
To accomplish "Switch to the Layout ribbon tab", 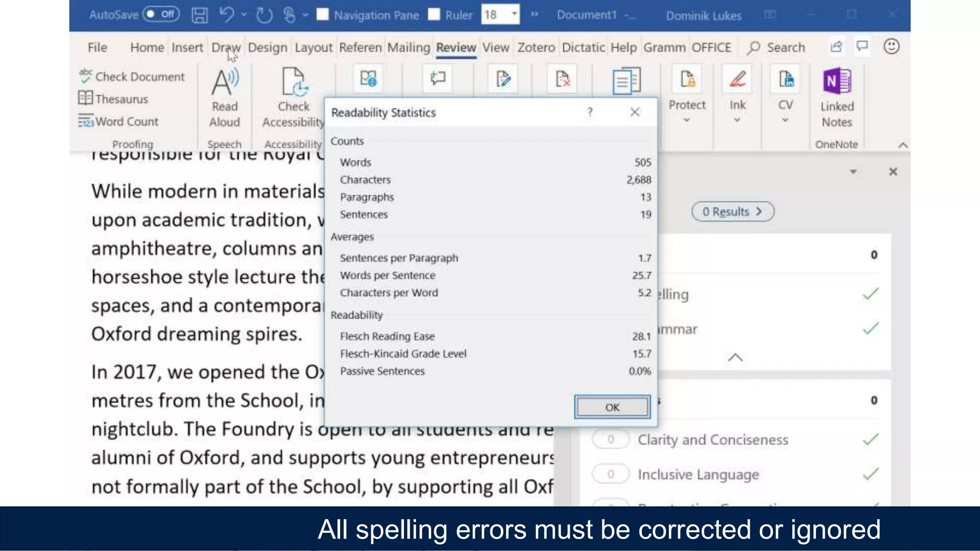I will (x=313, y=47).
